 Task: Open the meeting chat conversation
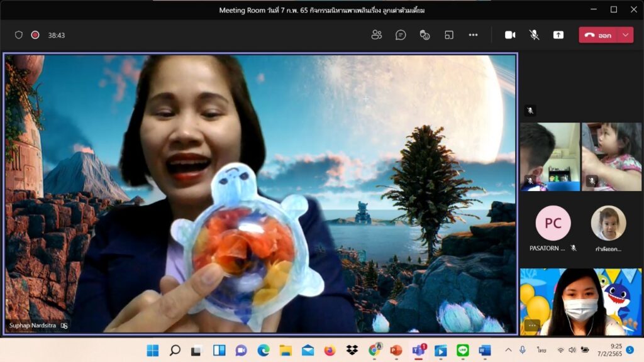pos(401,35)
